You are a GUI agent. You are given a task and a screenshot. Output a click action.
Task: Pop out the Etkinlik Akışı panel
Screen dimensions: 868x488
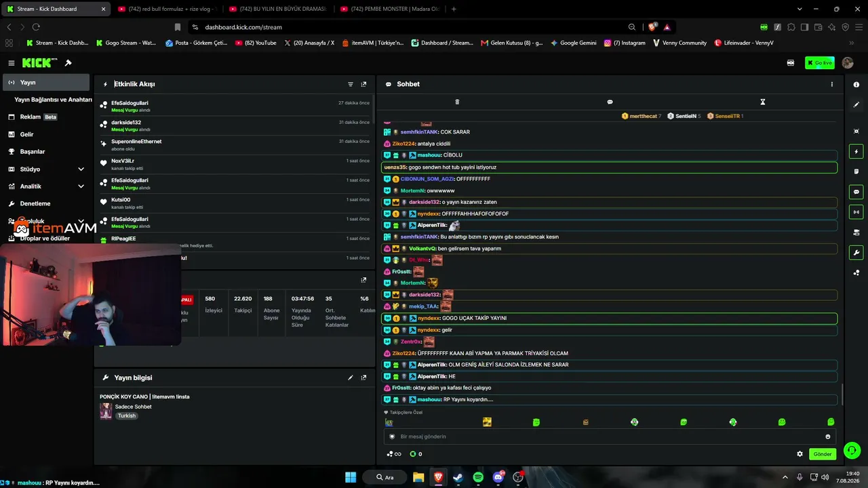click(363, 84)
